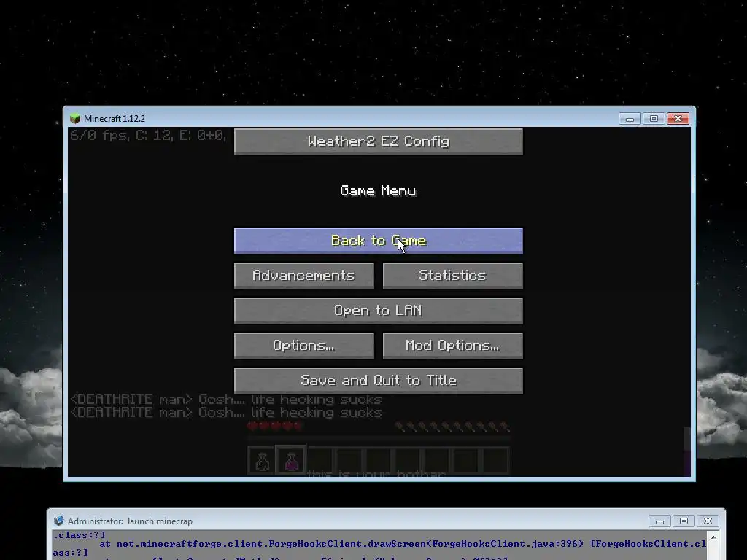The image size is (747, 560).
Task: Select Open to LAN
Action: (379, 311)
